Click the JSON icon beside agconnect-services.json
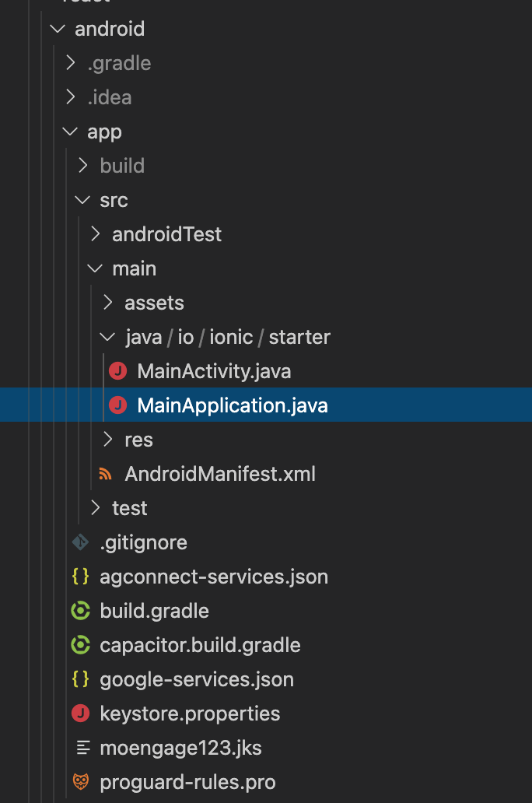The image size is (532, 803). click(80, 577)
